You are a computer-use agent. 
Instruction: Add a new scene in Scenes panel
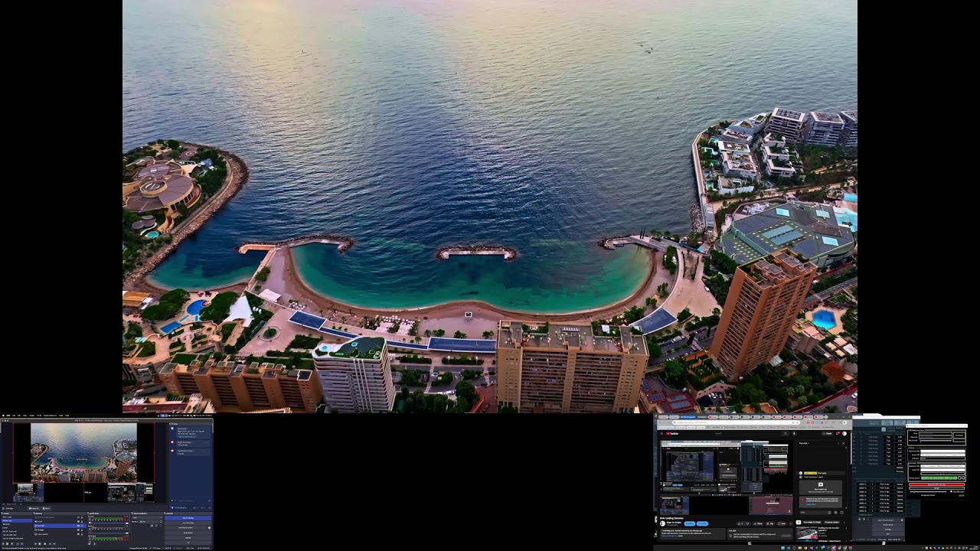pos(3,544)
